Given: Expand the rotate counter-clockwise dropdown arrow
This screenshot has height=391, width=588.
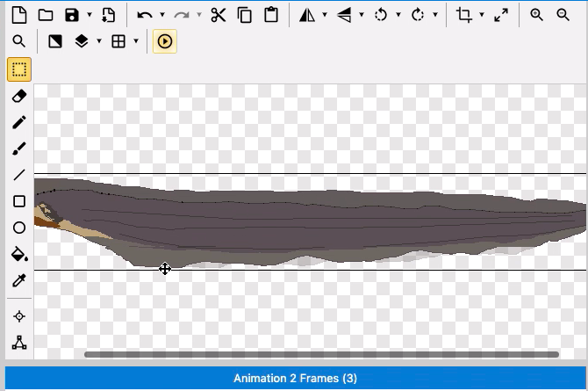Looking at the screenshot, I should (x=398, y=15).
